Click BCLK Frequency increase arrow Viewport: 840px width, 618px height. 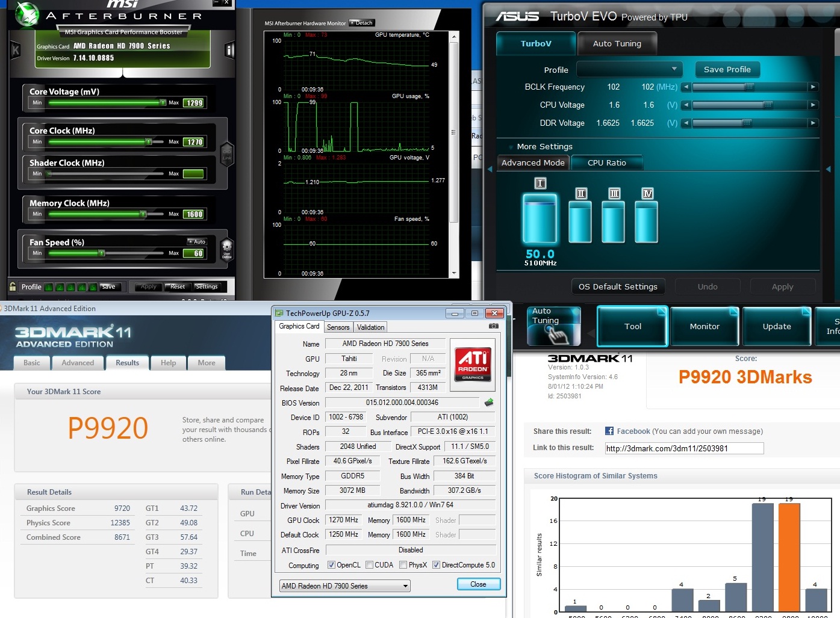(813, 87)
